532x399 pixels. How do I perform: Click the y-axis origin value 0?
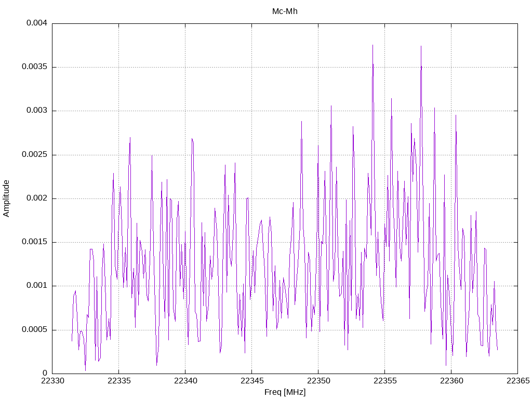45,373
